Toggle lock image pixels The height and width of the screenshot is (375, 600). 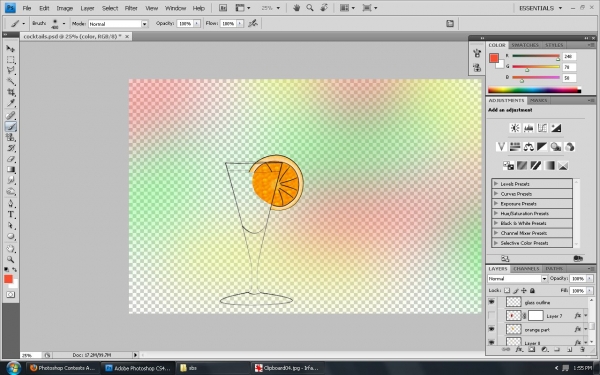(515, 290)
